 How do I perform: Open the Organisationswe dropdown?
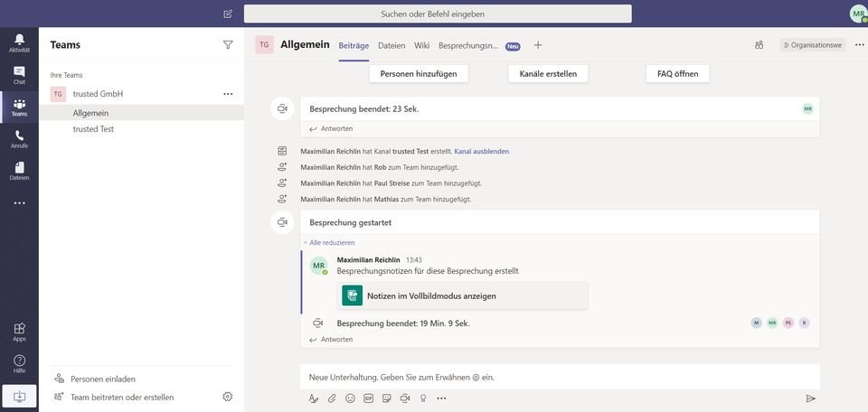tap(813, 45)
